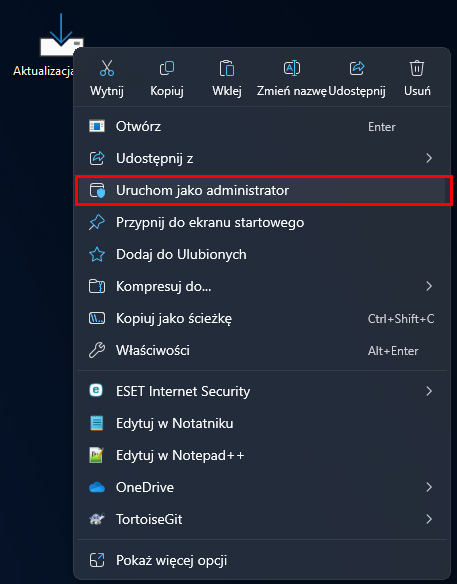Expand the ESET Internet Security submenu chevron
The height and width of the screenshot is (584, 457).
pos(429,391)
